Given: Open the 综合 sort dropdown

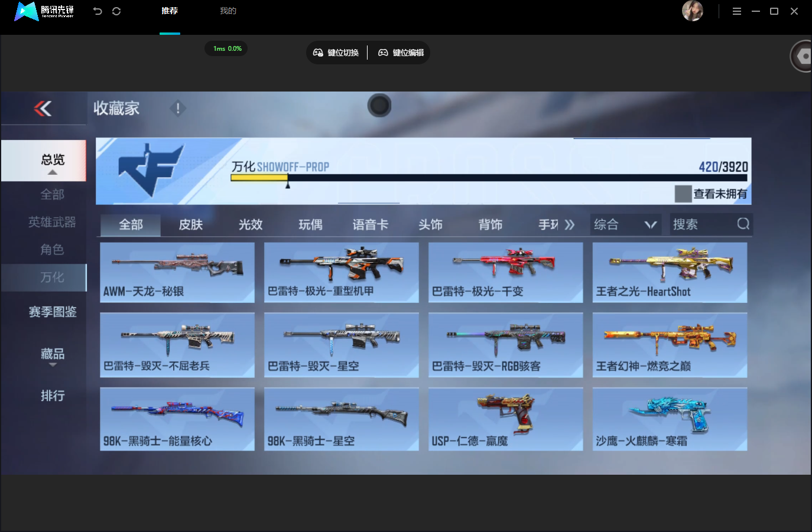Looking at the screenshot, I should click(626, 224).
